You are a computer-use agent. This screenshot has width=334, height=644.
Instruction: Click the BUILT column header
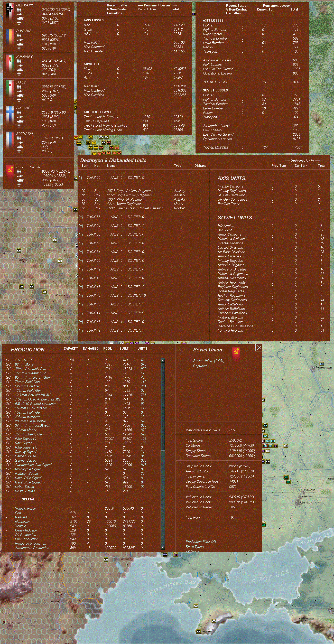[x=124, y=349]
